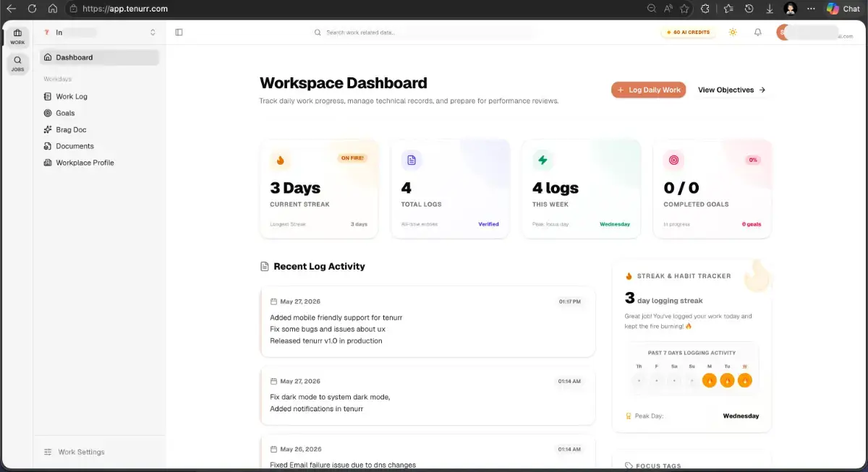Open browser extensions puzzle icon

pos(706,9)
